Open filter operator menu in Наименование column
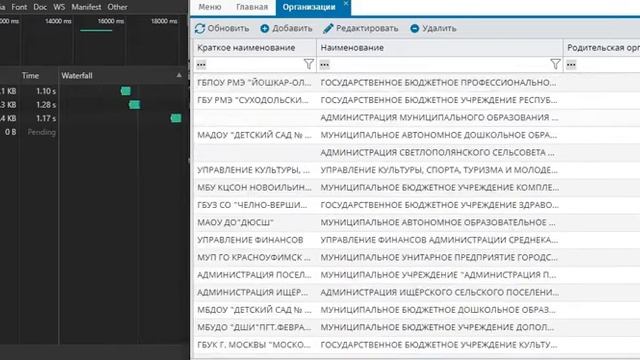 pos(324,64)
